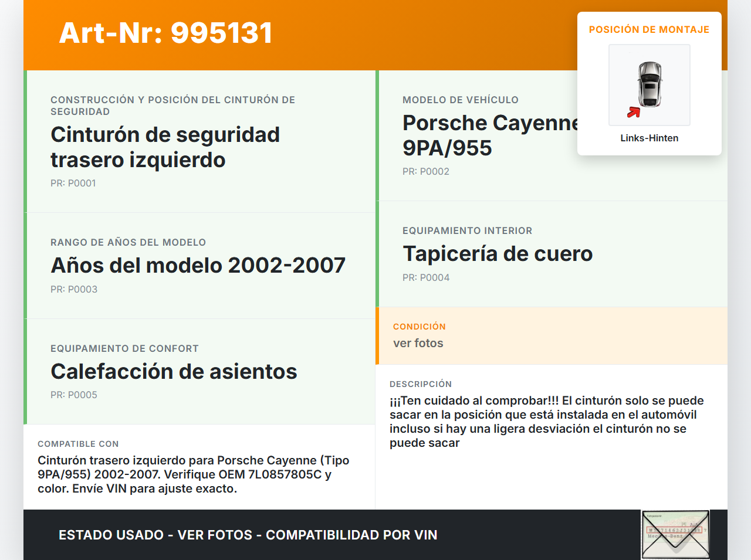The height and width of the screenshot is (560, 751).
Task: Click the PR: P0003 code
Action: tap(74, 289)
